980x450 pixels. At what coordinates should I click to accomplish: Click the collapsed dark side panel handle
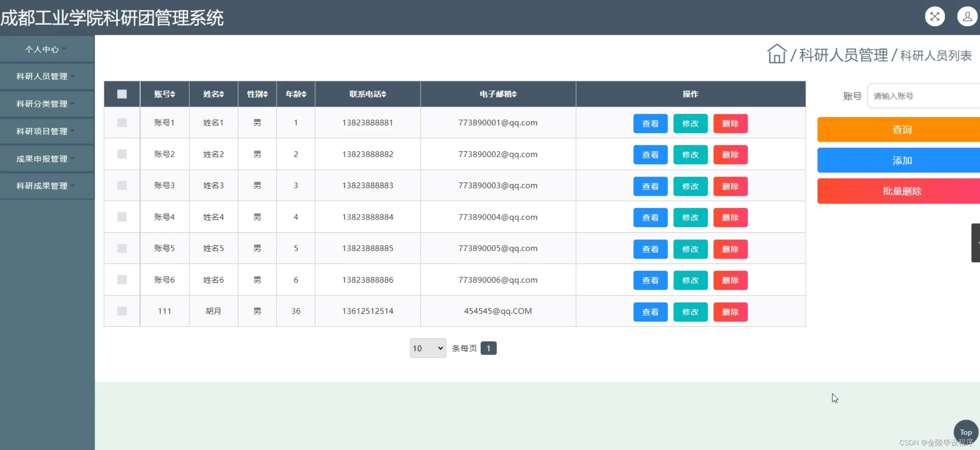coord(975,243)
